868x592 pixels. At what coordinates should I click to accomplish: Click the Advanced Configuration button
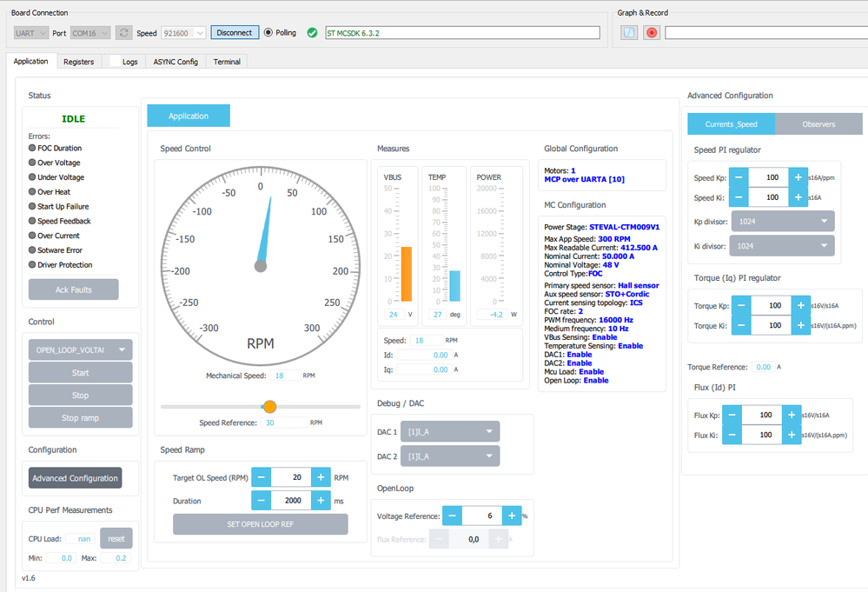pyautogui.click(x=76, y=478)
